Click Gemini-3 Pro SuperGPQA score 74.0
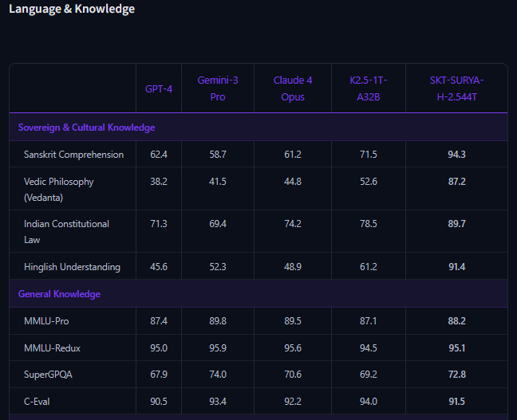 (x=218, y=375)
